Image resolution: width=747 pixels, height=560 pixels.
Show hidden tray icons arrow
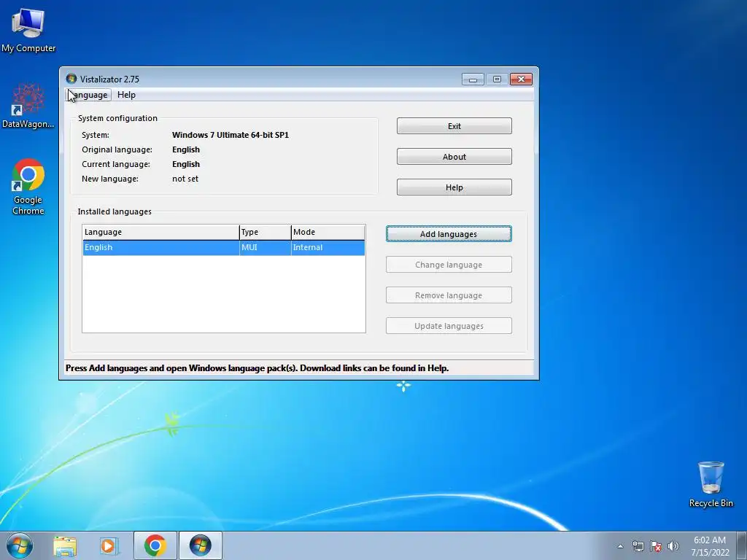pos(620,546)
